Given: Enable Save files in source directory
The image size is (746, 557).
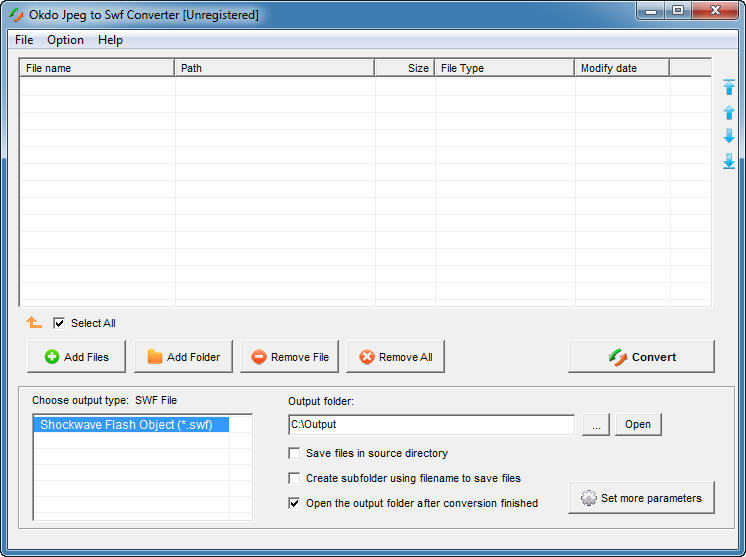Looking at the screenshot, I should 294,453.
